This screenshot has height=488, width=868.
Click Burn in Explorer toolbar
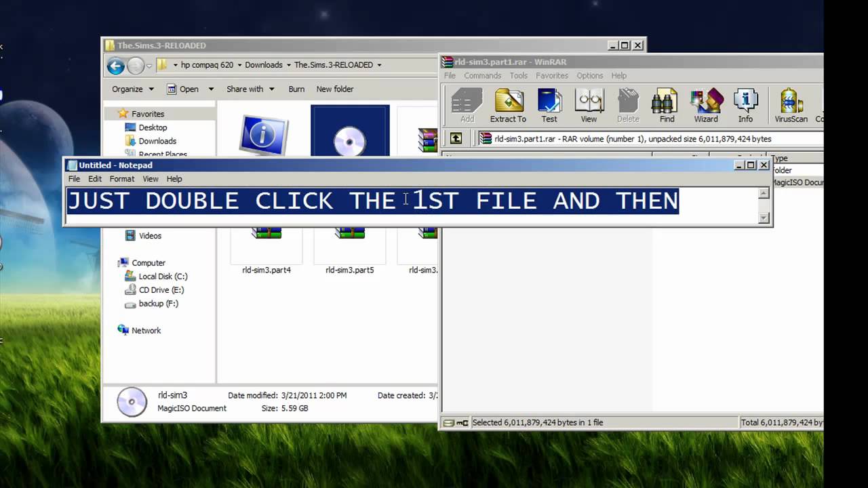296,89
